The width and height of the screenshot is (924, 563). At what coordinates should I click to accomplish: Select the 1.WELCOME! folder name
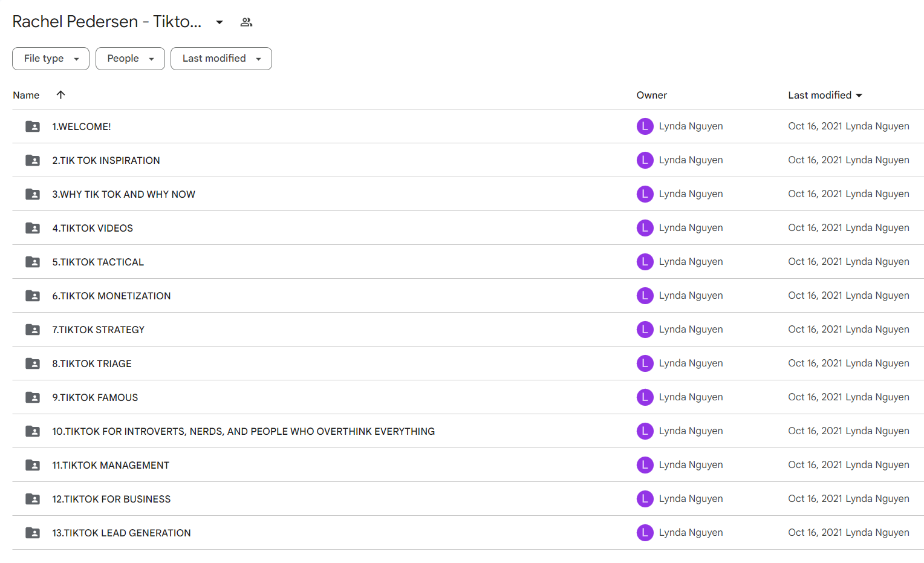(82, 126)
